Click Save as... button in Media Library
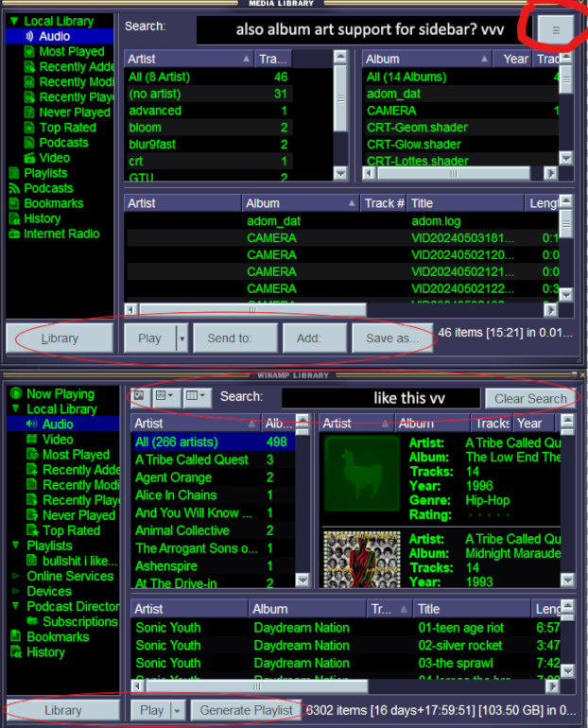The image size is (588, 728). click(392, 338)
